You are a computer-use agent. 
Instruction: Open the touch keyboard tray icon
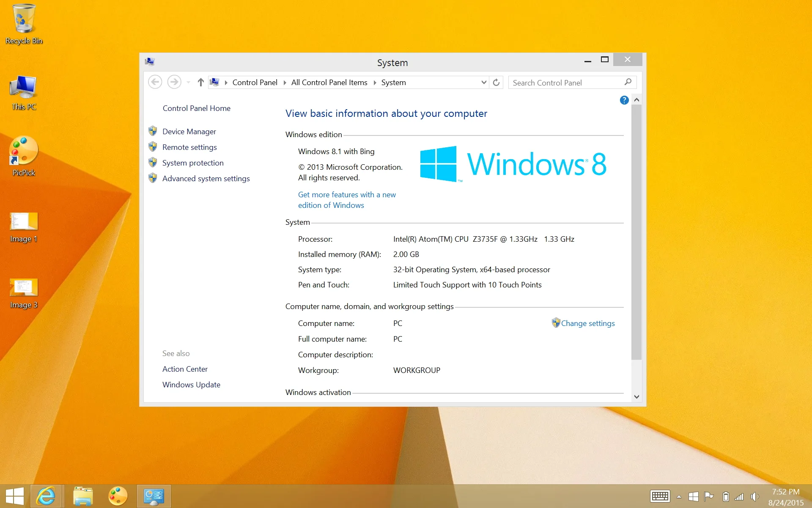point(660,496)
